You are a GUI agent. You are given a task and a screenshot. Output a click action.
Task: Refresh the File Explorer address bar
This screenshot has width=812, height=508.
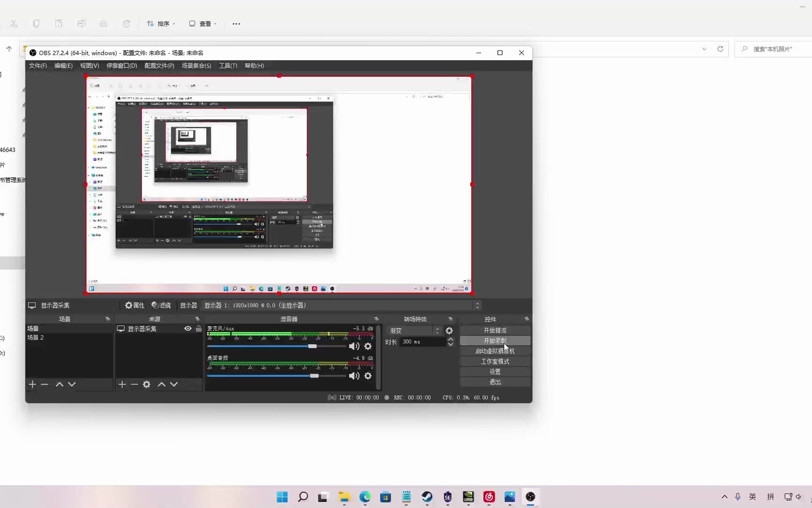pos(720,49)
